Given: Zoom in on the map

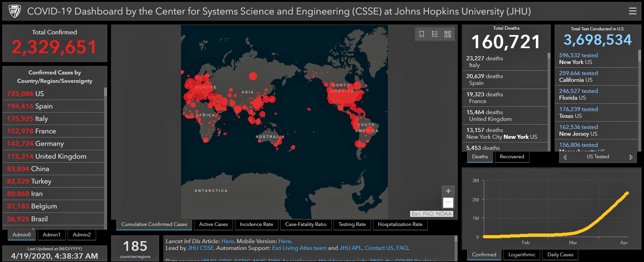Looking at the screenshot, I should [x=448, y=191].
